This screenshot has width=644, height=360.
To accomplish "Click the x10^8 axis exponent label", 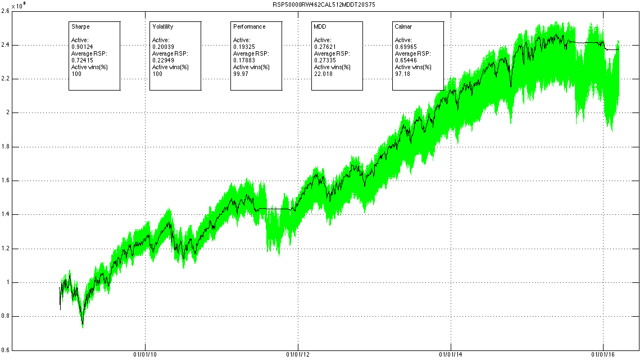I will pyautogui.click(x=19, y=5).
